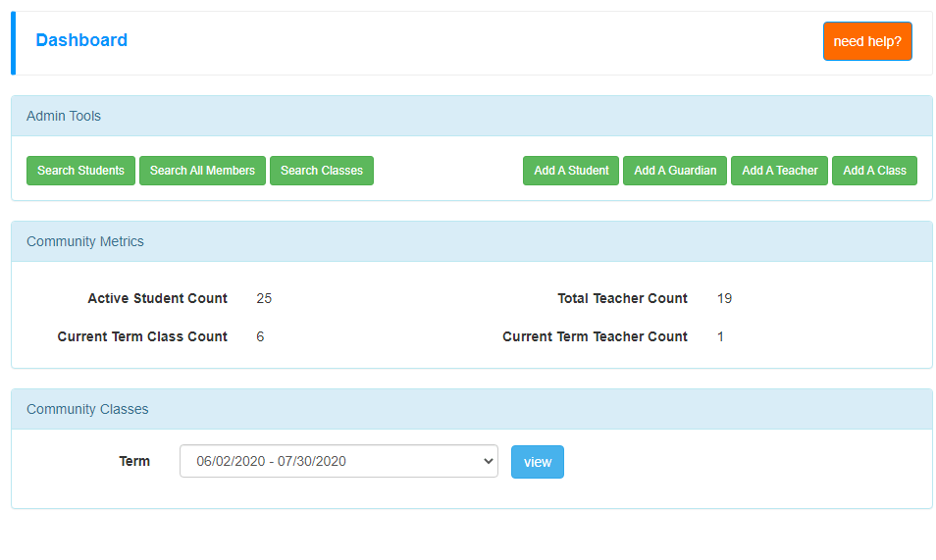Click the Current Term Teacher Count value 1
The height and width of the screenshot is (560, 936).
[x=720, y=336]
